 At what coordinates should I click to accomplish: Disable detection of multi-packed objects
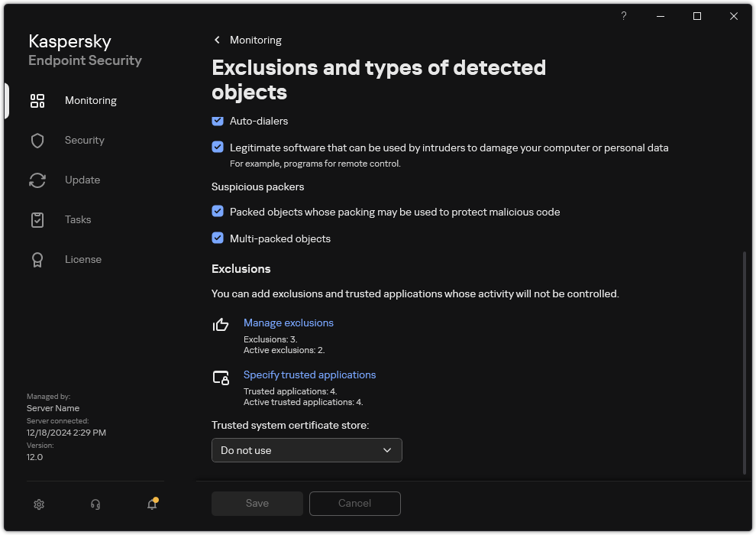218,238
